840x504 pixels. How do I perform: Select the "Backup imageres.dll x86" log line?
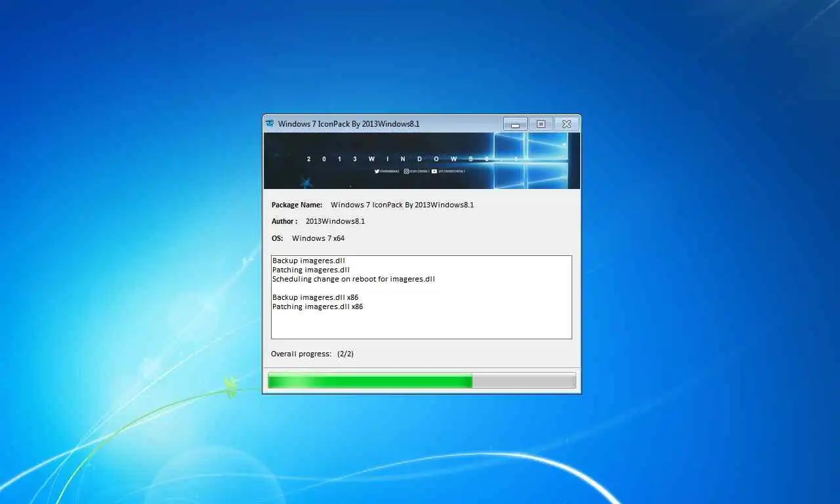coord(316,297)
